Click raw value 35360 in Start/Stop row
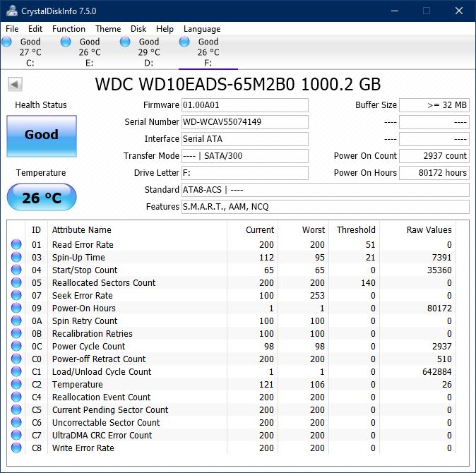This screenshot has height=473, width=476. click(x=439, y=270)
